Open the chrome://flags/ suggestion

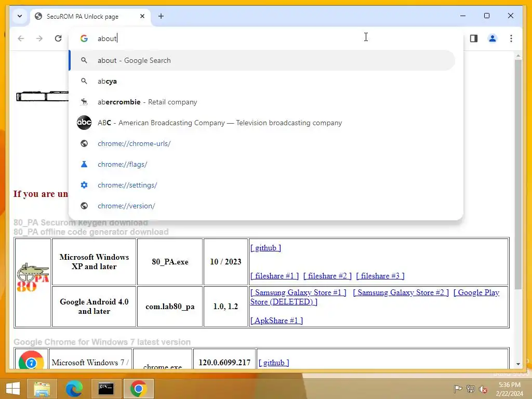click(x=262, y=164)
